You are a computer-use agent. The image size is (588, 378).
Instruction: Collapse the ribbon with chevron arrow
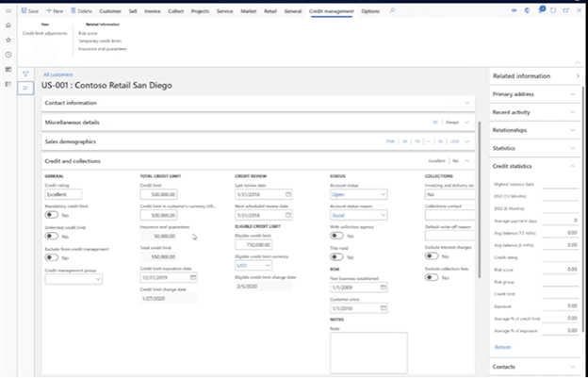578,62
